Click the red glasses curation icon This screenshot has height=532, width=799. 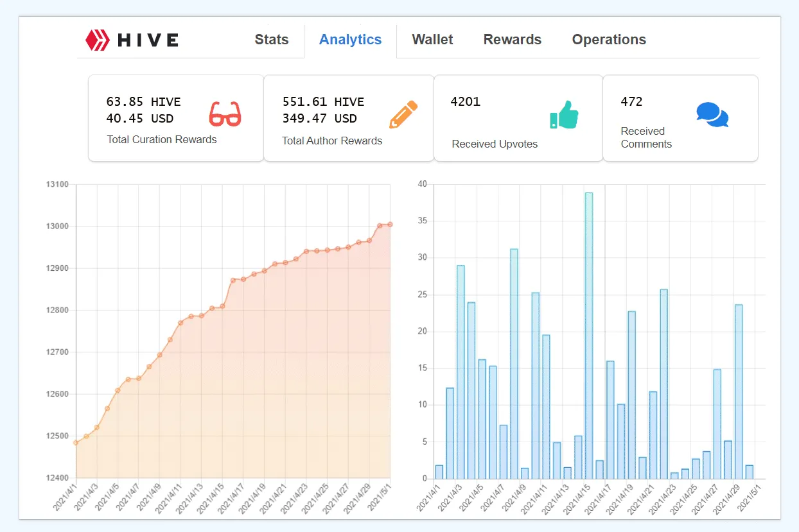pyautogui.click(x=225, y=114)
